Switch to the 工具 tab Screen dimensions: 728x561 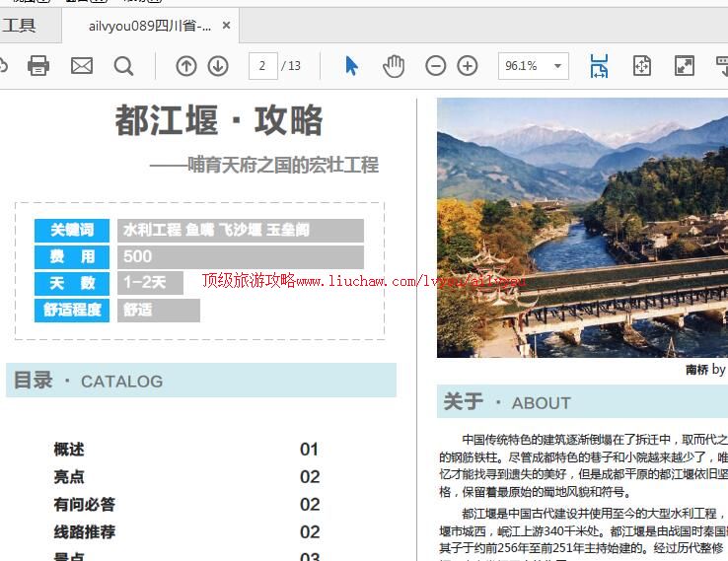(20, 26)
